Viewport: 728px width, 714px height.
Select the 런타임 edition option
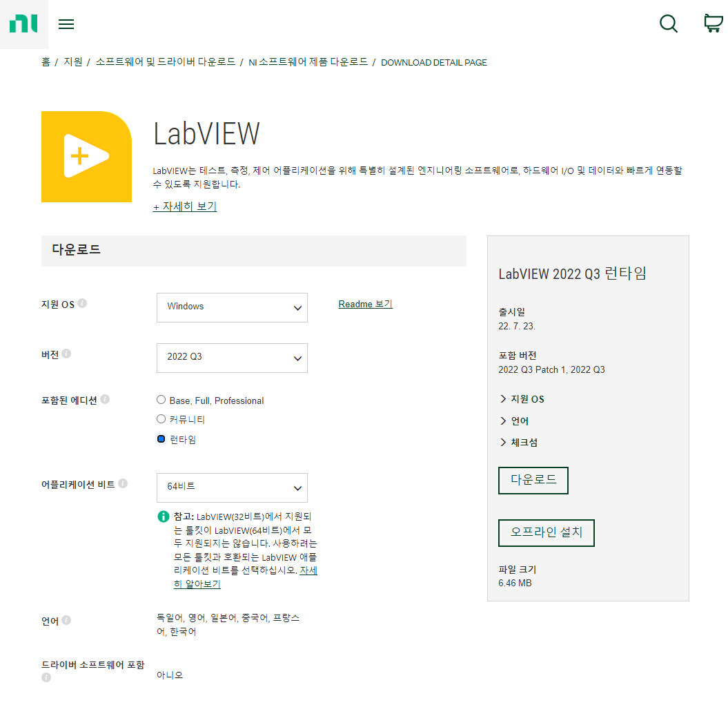click(x=161, y=438)
